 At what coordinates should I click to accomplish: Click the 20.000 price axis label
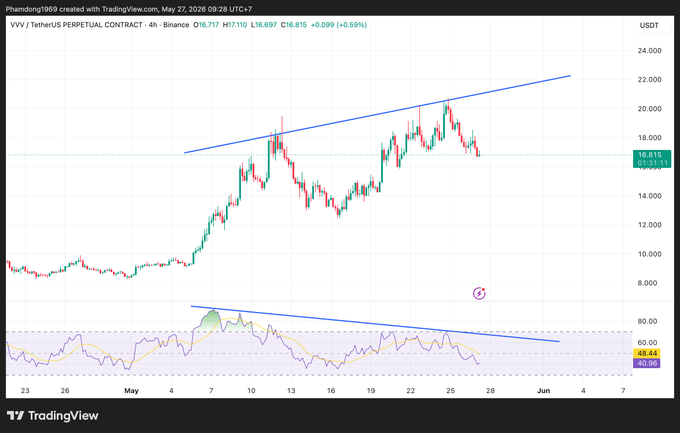point(649,109)
